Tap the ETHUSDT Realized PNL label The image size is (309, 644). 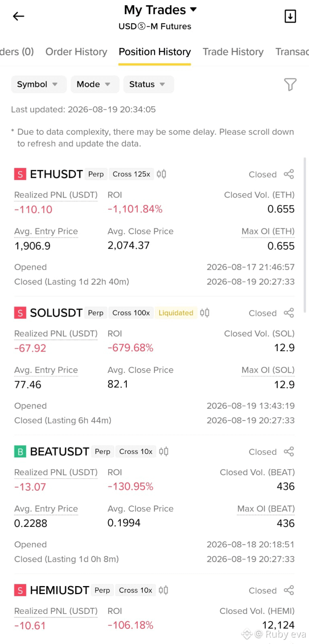[x=56, y=195]
